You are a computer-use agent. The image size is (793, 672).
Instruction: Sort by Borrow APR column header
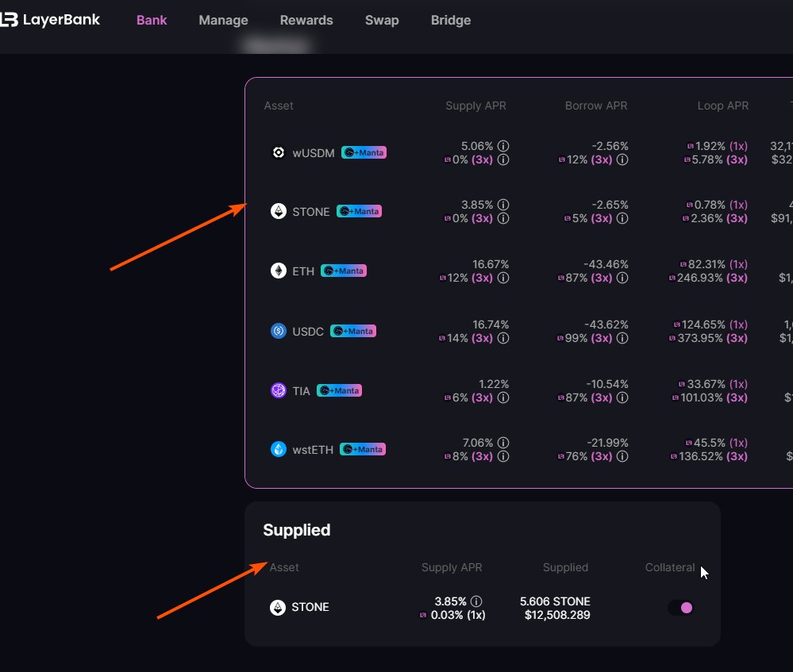coord(596,106)
